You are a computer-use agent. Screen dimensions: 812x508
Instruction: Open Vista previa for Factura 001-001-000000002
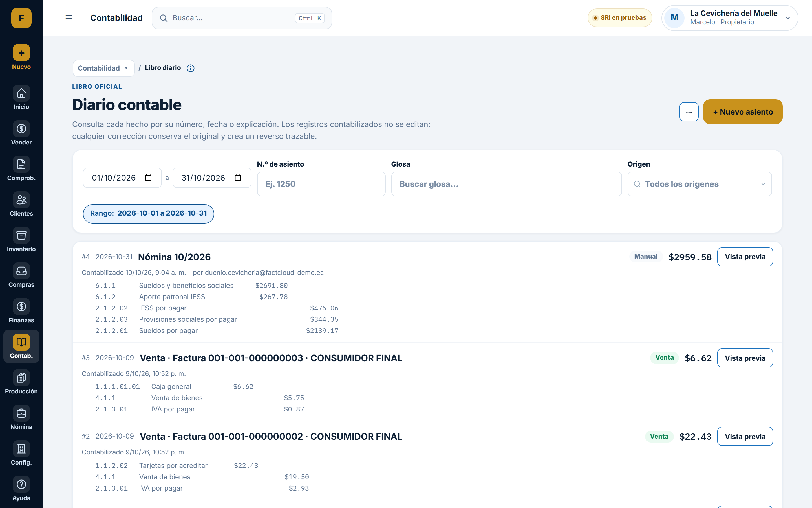745,436
